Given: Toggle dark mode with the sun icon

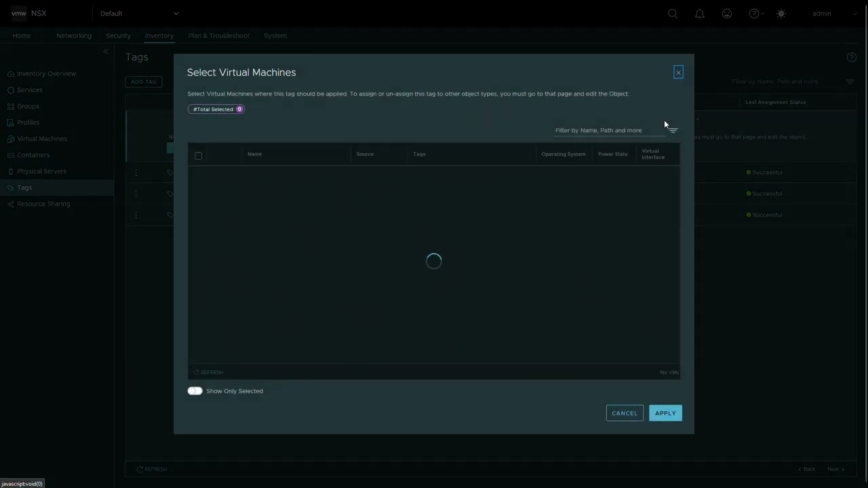Looking at the screenshot, I should coord(781,13).
